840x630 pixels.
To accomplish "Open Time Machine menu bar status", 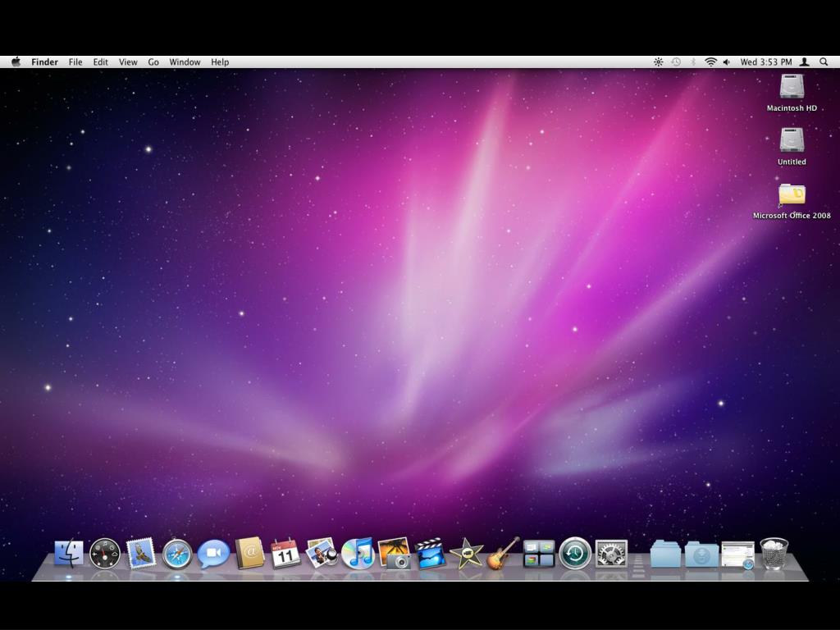I will (676, 62).
